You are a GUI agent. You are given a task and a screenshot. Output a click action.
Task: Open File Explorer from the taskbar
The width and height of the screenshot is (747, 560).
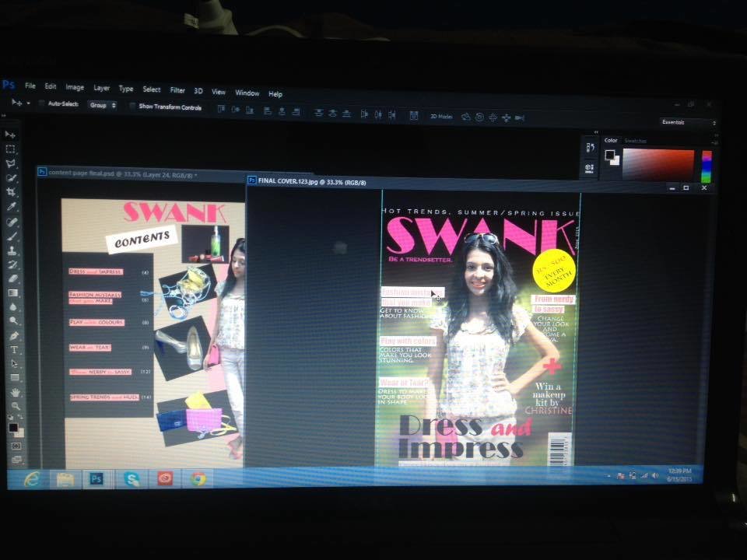pos(65,479)
